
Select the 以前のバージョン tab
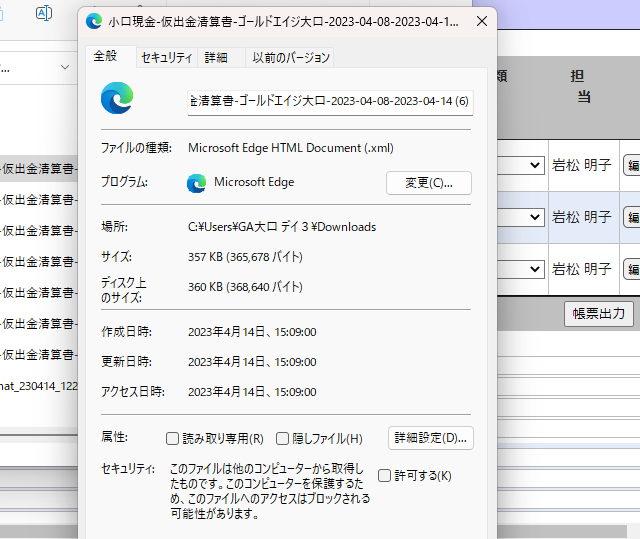pos(289,58)
